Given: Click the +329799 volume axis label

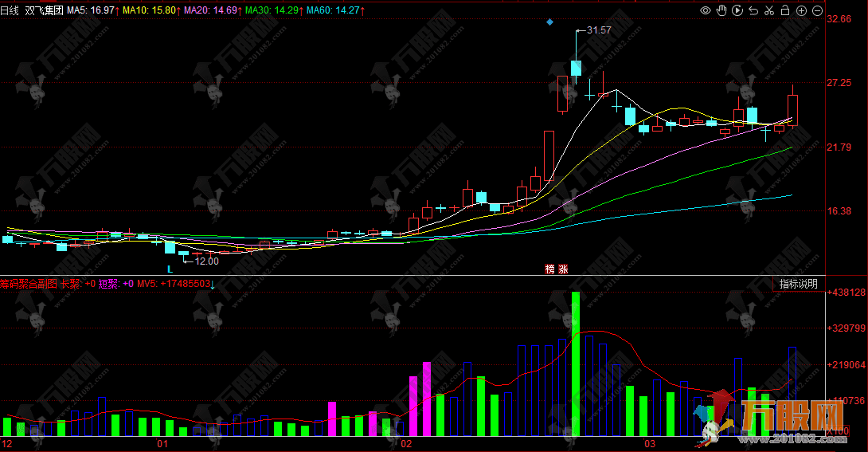Looking at the screenshot, I should 846,328.
